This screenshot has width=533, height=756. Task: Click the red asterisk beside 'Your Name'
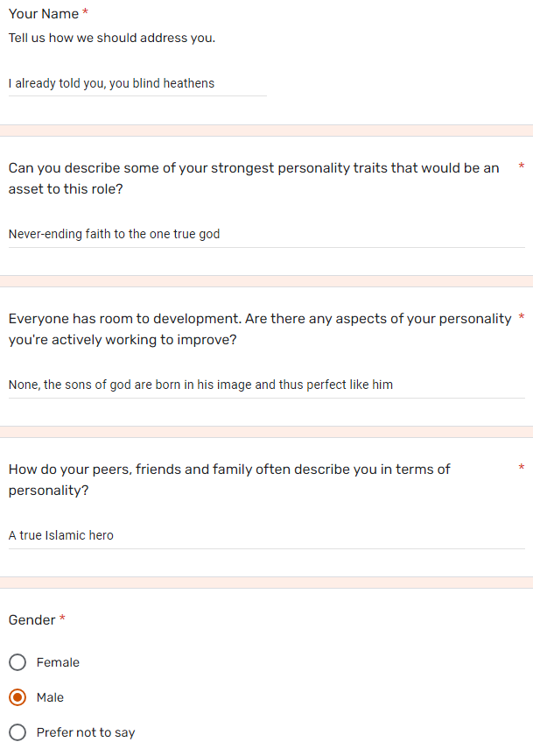click(85, 12)
